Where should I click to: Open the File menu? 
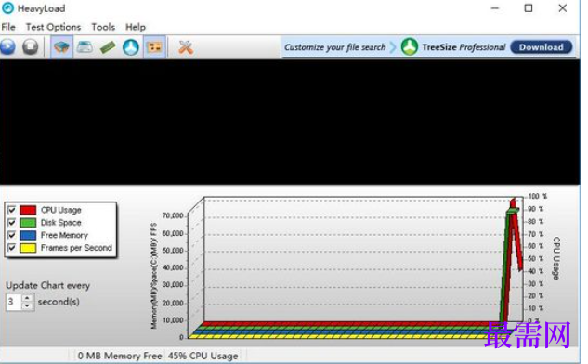tap(8, 27)
